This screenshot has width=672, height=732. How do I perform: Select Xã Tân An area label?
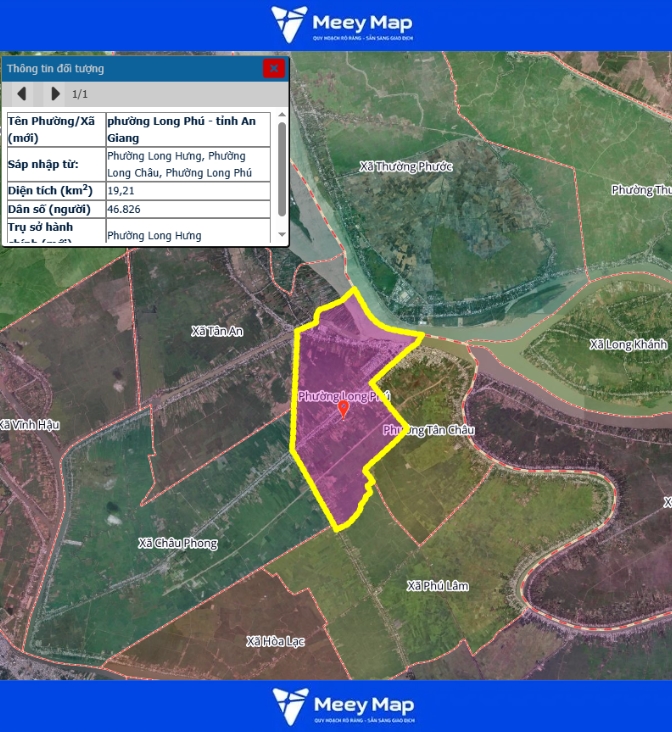(x=217, y=330)
